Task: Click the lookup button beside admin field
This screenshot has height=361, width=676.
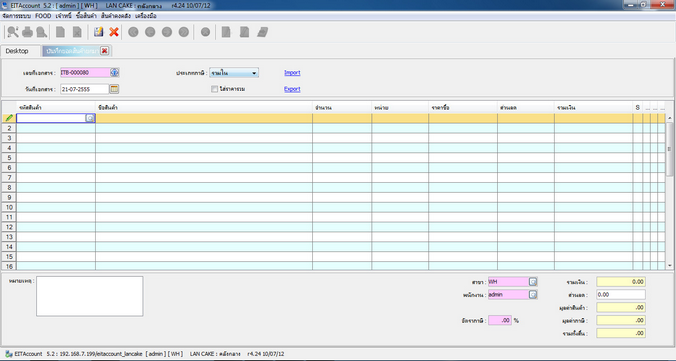Action: [533, 295]
